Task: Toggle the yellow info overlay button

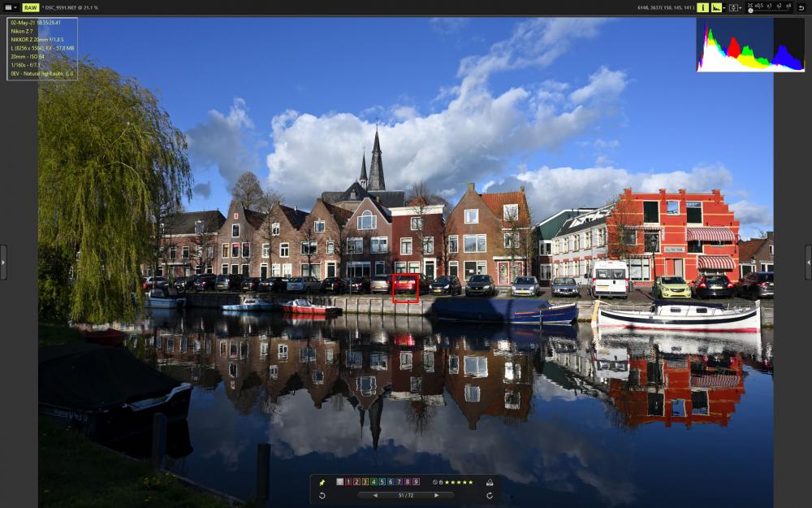Action: coord(702,8)
